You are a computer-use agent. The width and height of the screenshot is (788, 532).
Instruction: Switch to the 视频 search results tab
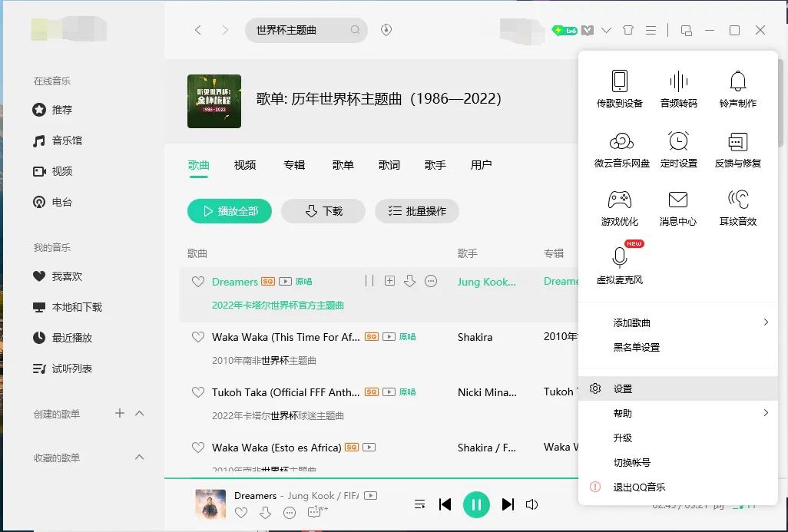tap(244, 164)
